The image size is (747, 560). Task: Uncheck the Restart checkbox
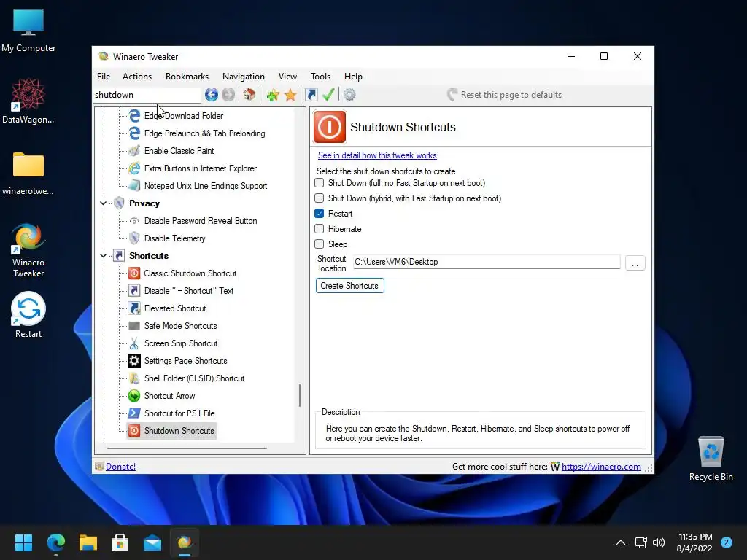(x=320, y=214)
